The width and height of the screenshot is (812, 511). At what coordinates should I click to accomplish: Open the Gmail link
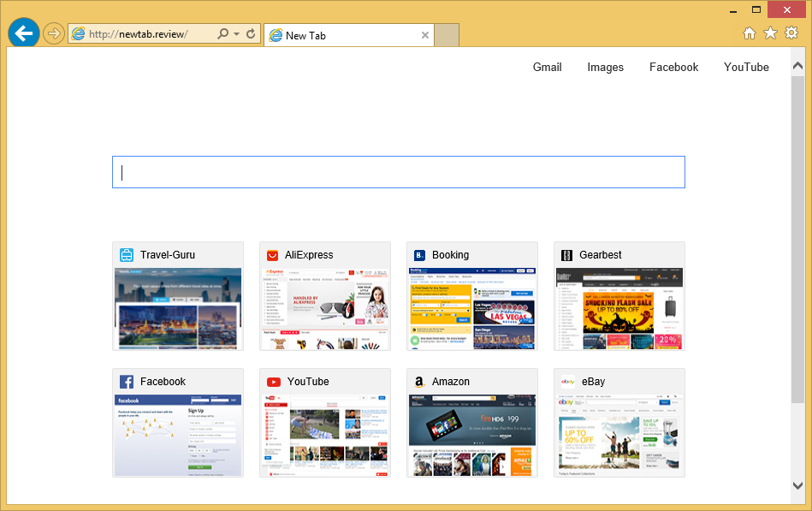click(547, 67)
